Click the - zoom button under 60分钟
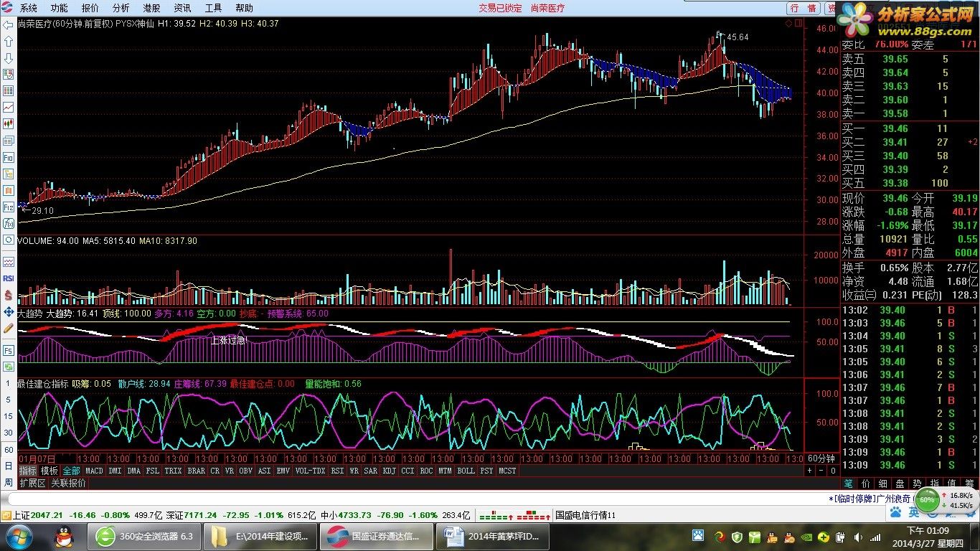 821,471
